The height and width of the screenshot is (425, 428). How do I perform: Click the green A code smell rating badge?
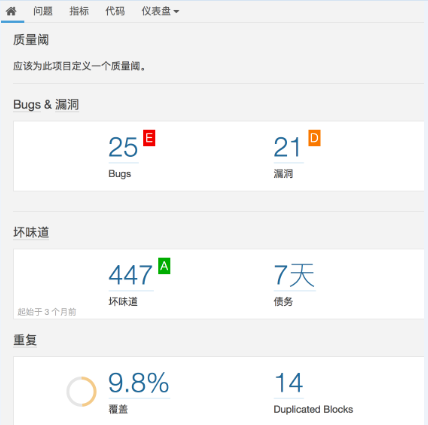[x=164, y=266]
